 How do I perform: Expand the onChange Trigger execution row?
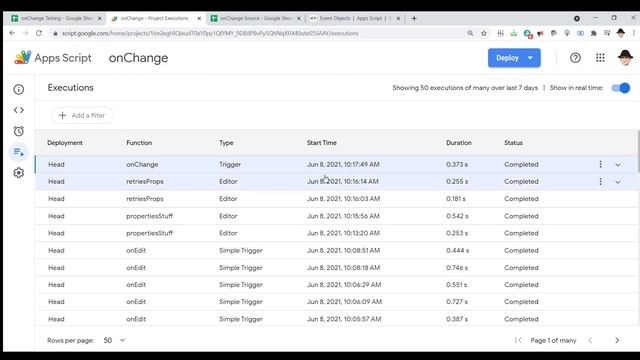pyautogui.click(x=618, y=164)
